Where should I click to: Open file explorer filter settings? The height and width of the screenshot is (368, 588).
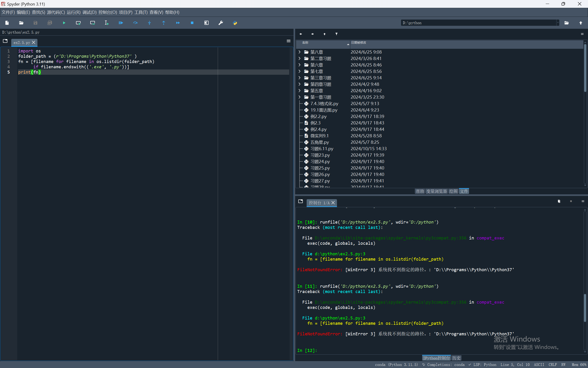[x=336, y=34]
